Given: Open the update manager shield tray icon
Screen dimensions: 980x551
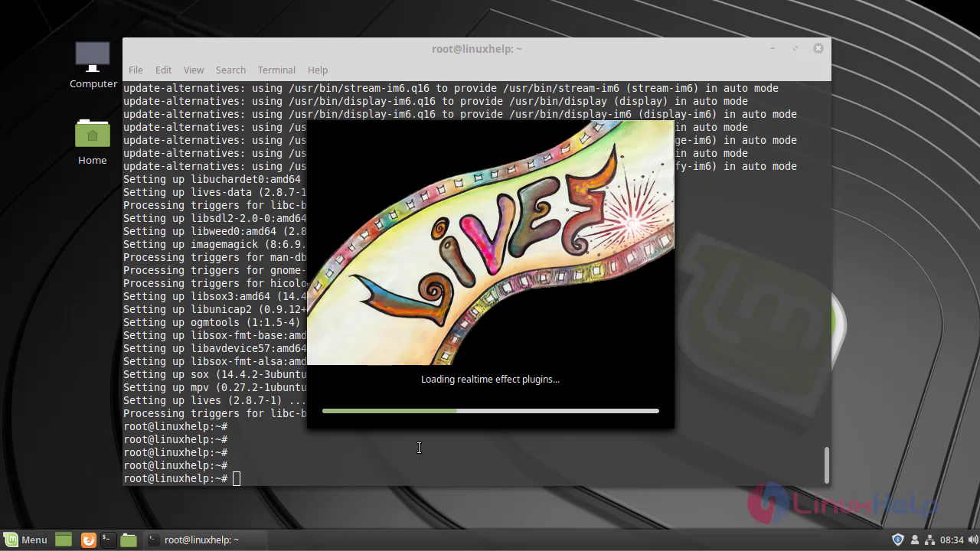Looking at the screenshot, I should coord(898,540).
